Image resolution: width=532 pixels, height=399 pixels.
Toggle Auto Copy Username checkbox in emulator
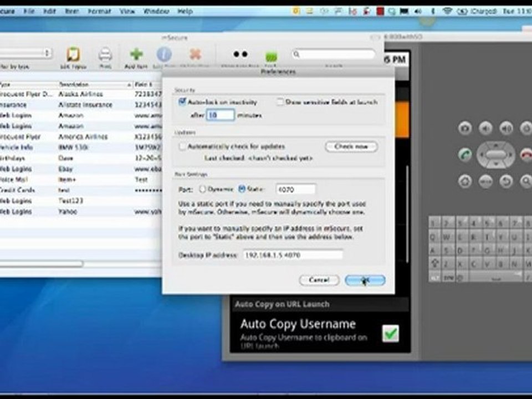point(391,333)
